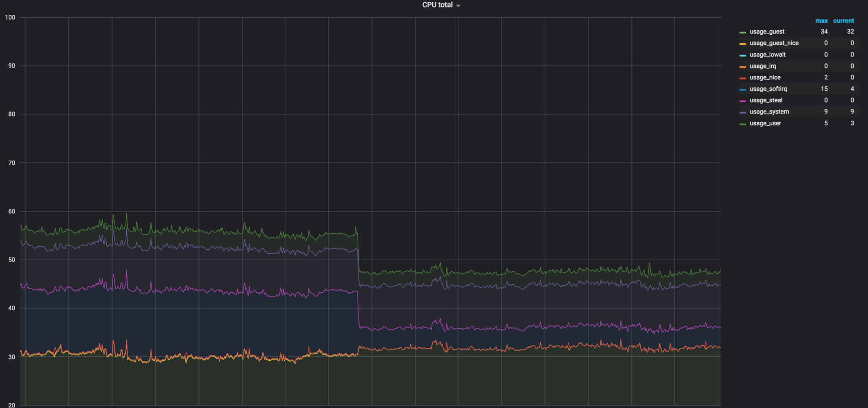The height and width of the screenshot is (408, 868).
Task: Click the max value 9 for usage_system
Action: (x=825, y=111)
